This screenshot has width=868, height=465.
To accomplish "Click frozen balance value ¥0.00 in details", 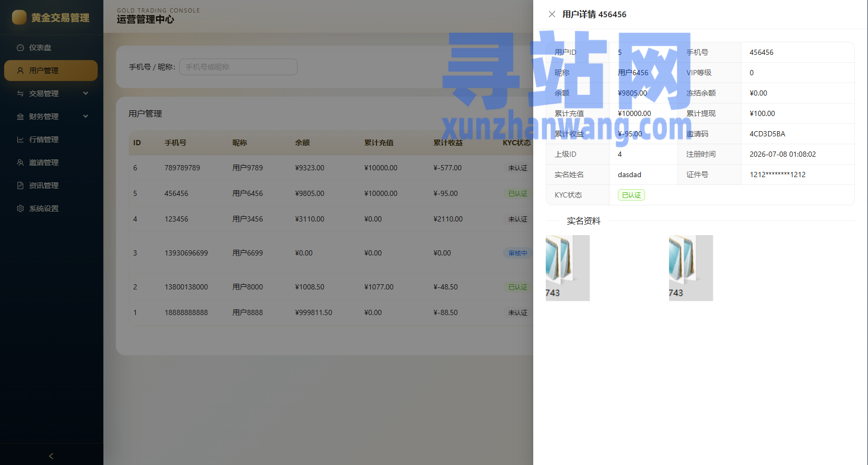I will [758, 93].
